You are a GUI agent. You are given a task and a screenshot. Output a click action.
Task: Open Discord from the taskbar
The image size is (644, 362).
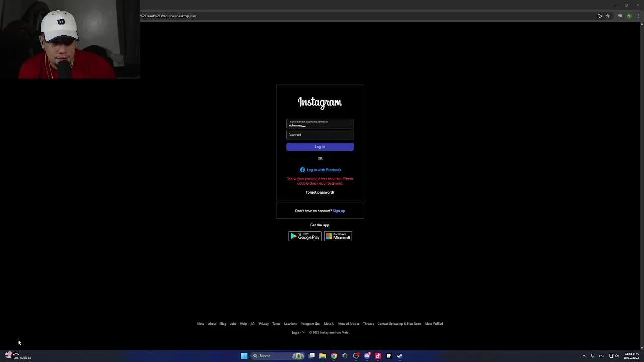pyautogui.click(x=367, y=356)
